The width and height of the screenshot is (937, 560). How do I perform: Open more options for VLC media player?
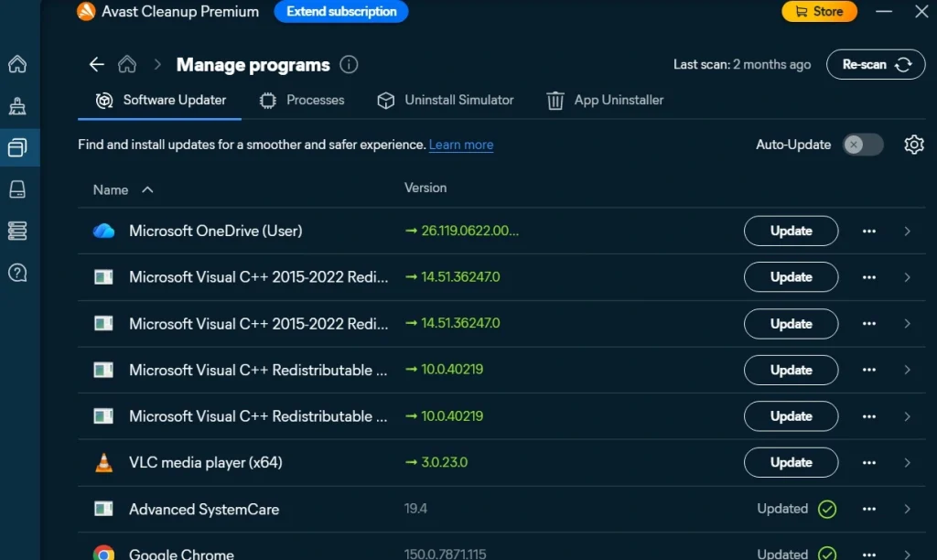(869, 463)
